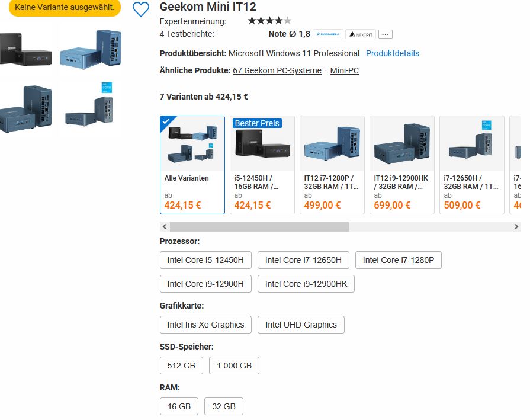Open the Mini-PC category link
Image resolution: width=530 pixels, height=420 pixels.
tap(345, 70)
